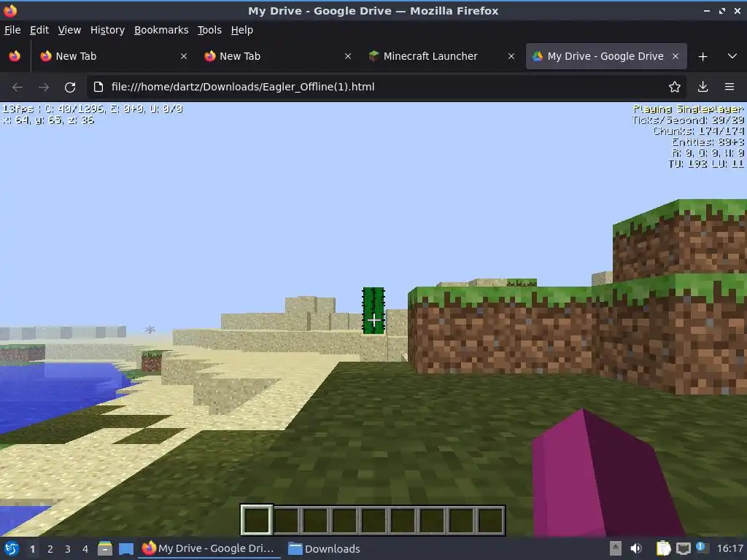Open the volume control in tray
The height and width of the screenshot is (560, 747).
[636, 549]
